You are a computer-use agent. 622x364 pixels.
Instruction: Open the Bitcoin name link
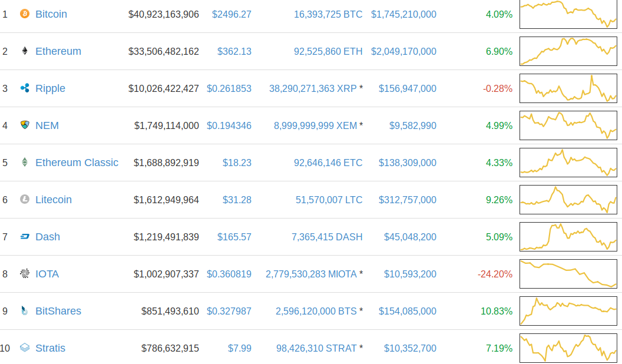[x=51, y=14]
